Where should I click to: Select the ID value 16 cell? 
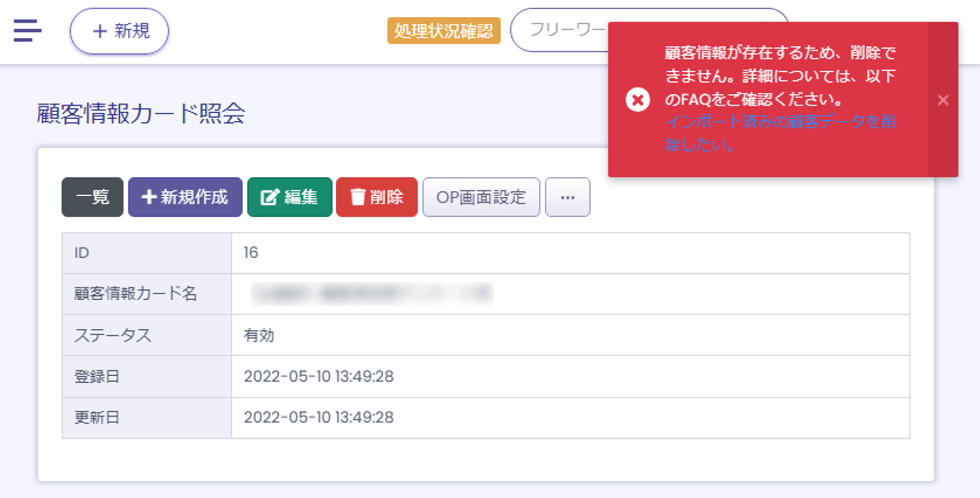(x=251, y=253)
